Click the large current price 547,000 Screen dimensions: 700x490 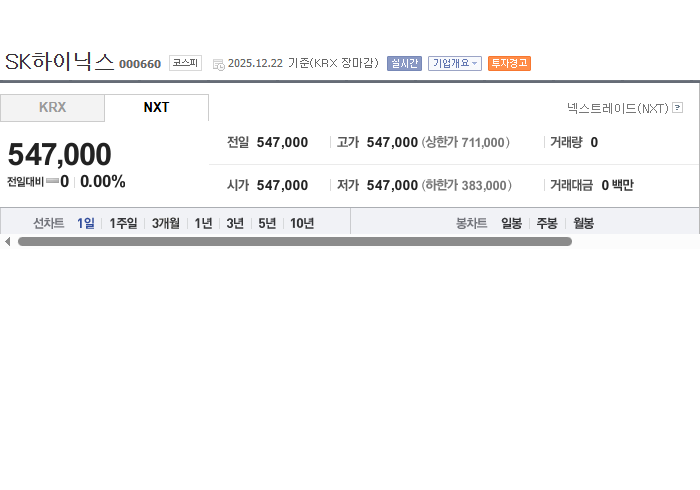(59, 154)
